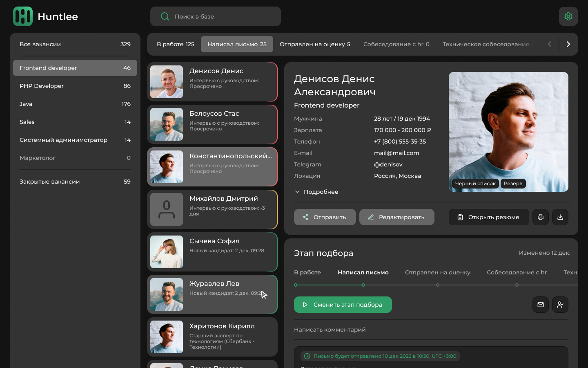The width and height of the screenshot is (588, 368).
Task: Select the Харитонов Кирилл candidate card
Action: click(212, 337)
